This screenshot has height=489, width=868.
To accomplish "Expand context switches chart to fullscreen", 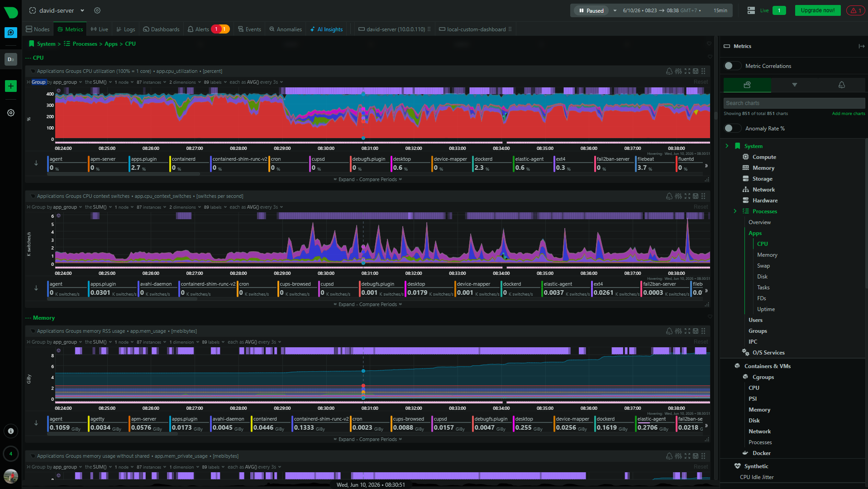I will [x=687, y=196].
